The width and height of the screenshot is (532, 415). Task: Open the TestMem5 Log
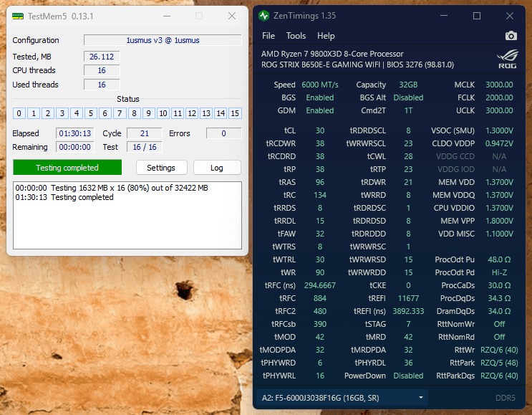[217, 168]
